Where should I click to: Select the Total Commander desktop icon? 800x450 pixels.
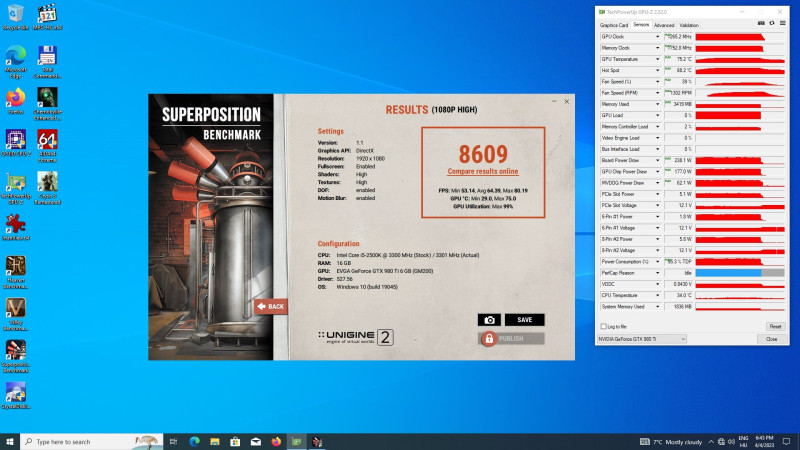pyautogui.click(x=47, y=62)
